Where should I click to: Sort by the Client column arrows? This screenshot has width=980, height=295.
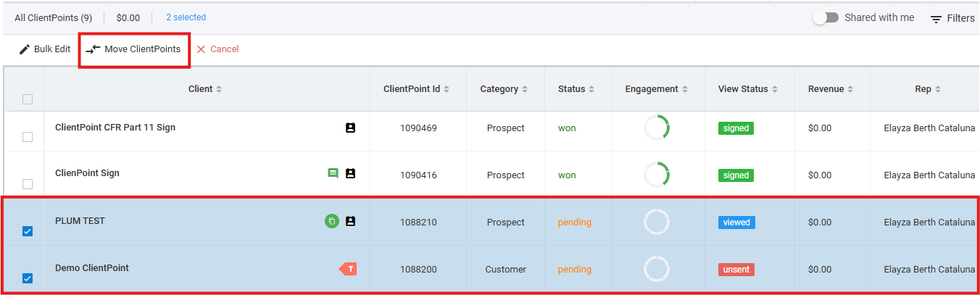219,89
